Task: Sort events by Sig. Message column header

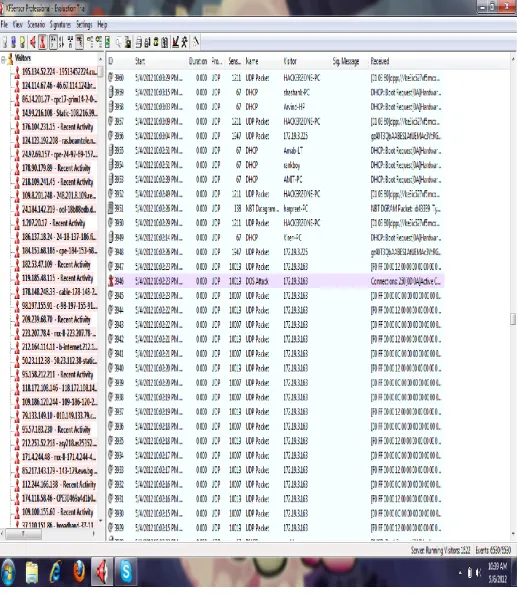Action: click(x=349, y=61)
